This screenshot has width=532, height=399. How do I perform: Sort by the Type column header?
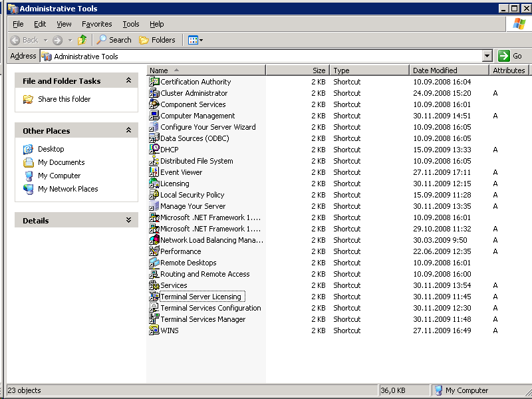tap(370, 70)
